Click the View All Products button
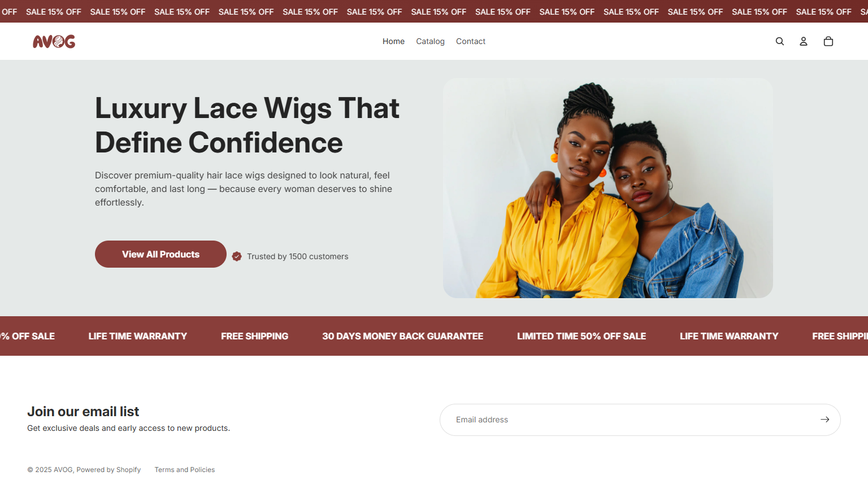Image resolution: width=868 pixels, height=502 pixels. point(160,254)
